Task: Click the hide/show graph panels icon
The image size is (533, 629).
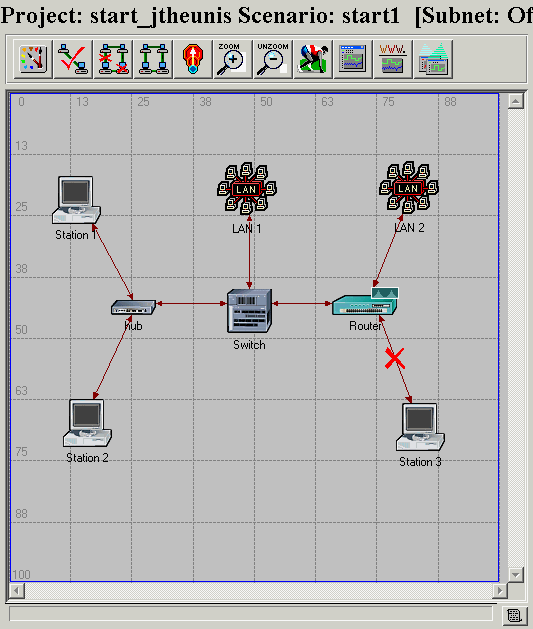Action: click(x=433, y=59)
